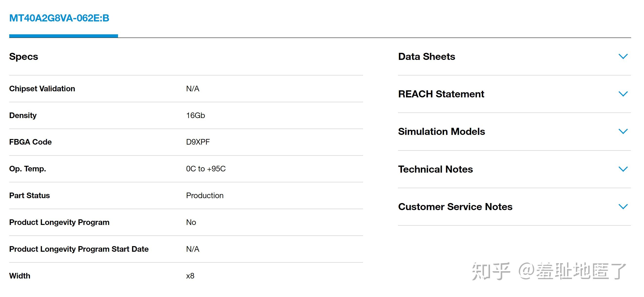This screenshot has width=644, height=297.
Task: Click the Zhihu watermark text
Action: (x=548, y=271)
